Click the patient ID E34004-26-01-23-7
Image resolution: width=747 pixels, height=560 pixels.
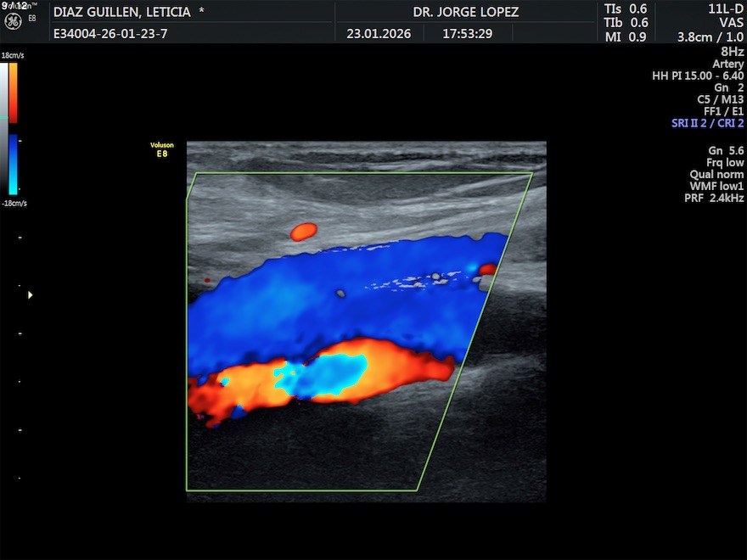(110, 35)
